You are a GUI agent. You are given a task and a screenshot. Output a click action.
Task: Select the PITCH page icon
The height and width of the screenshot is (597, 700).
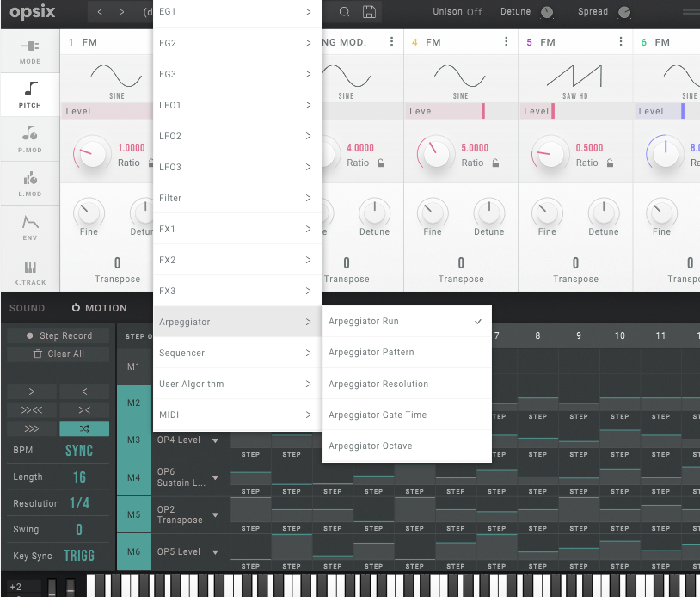coord(30,95)
